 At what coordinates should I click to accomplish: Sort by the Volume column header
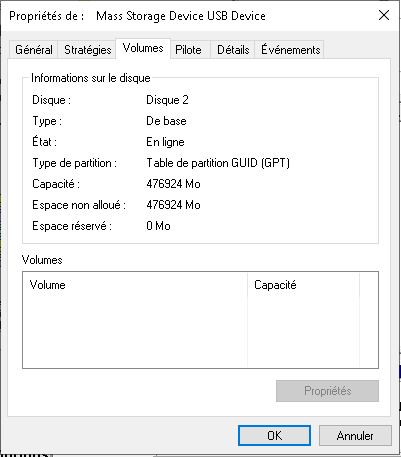(x=135, y=285)
